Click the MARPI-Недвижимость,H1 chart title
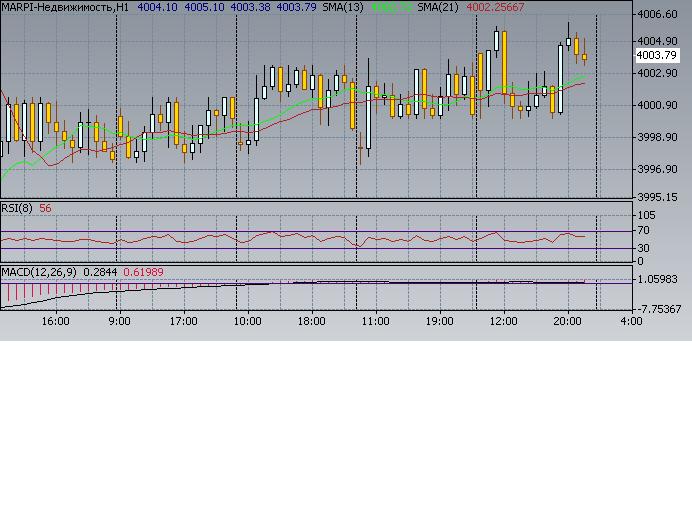Image resolution: width=692 pixels, height=512 pixels. point(65,7)
